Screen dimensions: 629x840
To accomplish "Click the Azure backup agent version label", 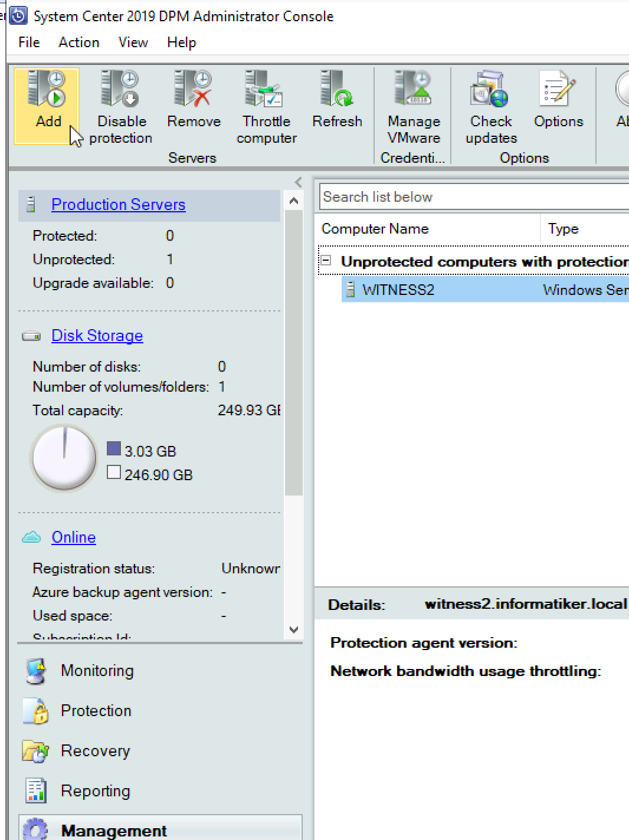I will pyautogui.click(x=123, y=592).
